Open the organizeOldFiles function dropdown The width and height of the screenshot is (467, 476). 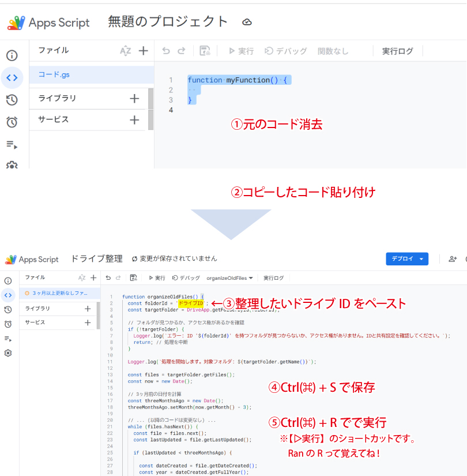click(230, 278)
